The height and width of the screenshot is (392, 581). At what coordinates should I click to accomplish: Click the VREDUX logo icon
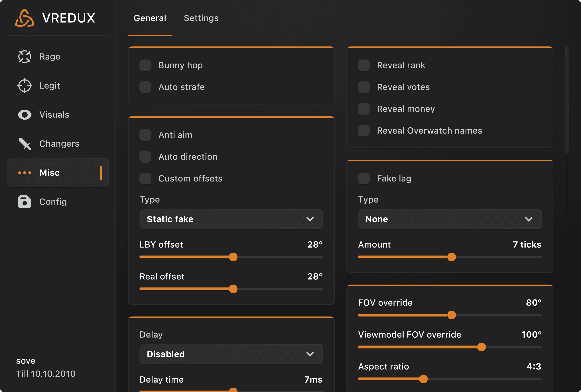[x=25, y=18]
